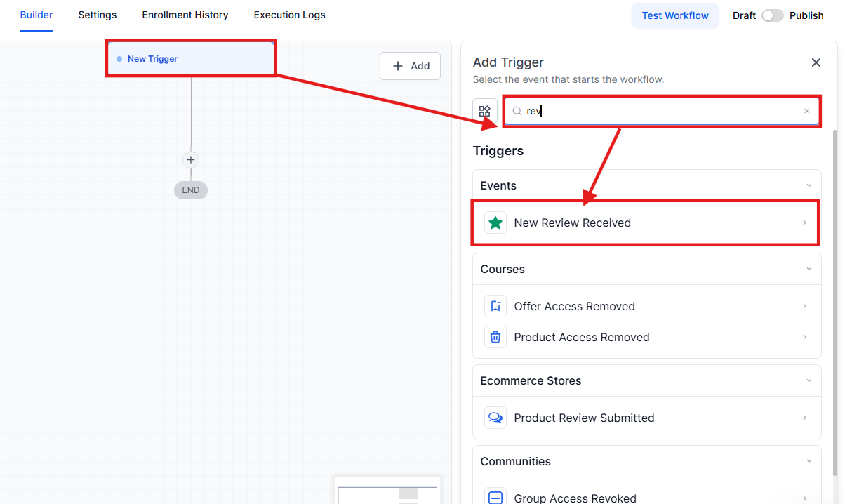
Task: Close the Add Trigger panel
Action: [x=816, y=62]
